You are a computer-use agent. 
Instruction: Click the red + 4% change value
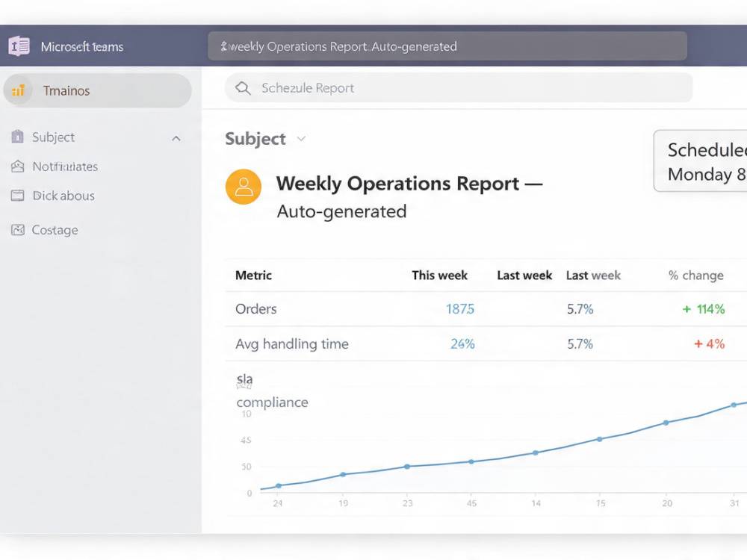tap(710, 343)
